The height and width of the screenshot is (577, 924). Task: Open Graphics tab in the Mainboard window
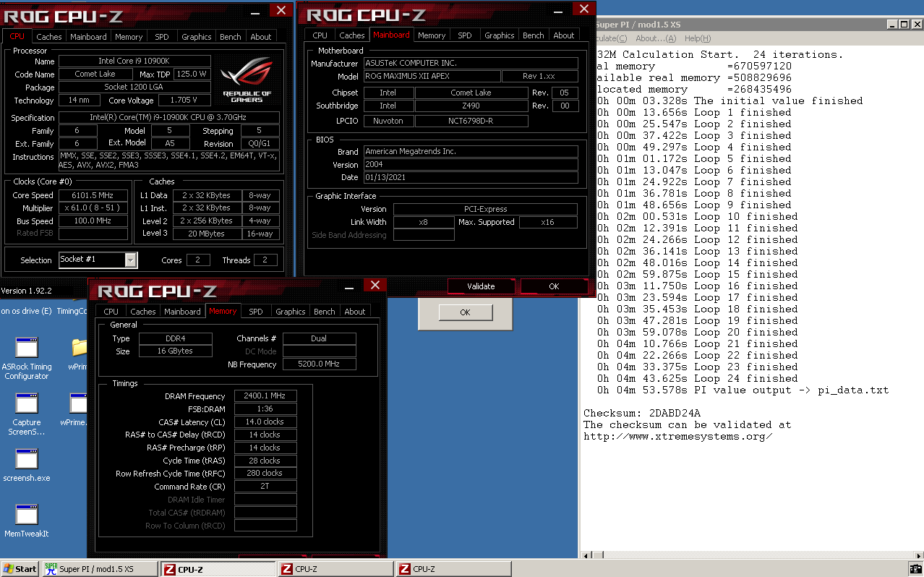pos(500,35)
